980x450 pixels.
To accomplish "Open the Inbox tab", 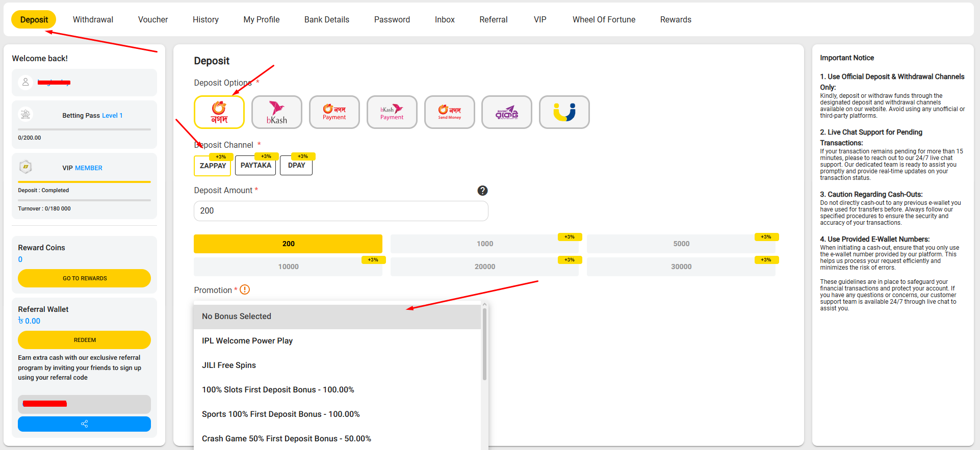I will click(445, 19).
